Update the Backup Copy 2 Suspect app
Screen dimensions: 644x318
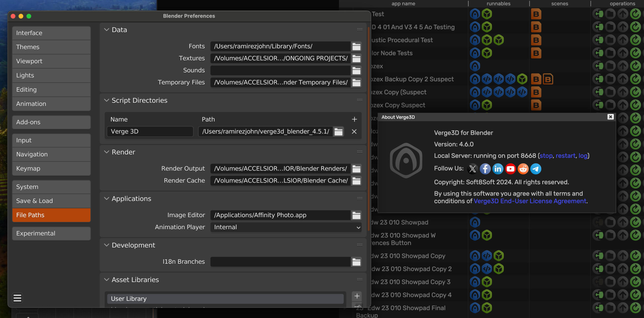point(635,79)
